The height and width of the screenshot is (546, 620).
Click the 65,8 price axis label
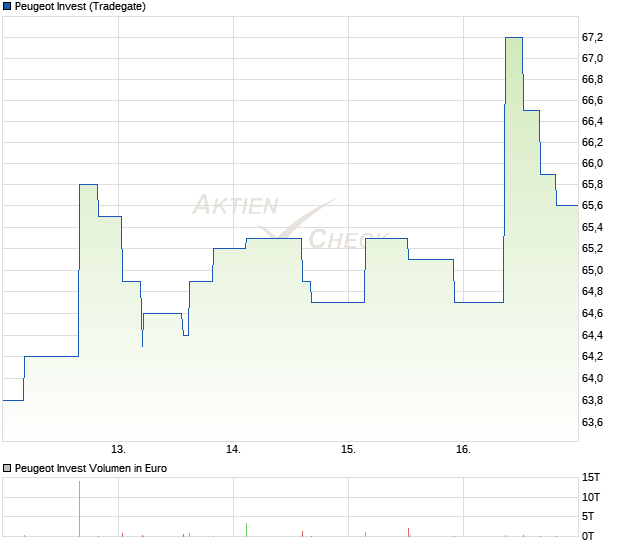point(592,184)
